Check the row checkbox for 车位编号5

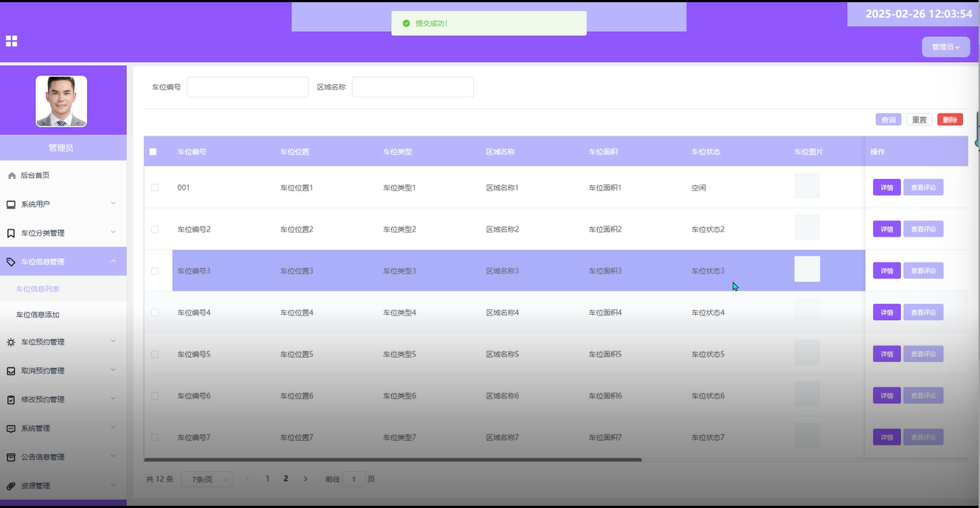click(x=155, y=354)
